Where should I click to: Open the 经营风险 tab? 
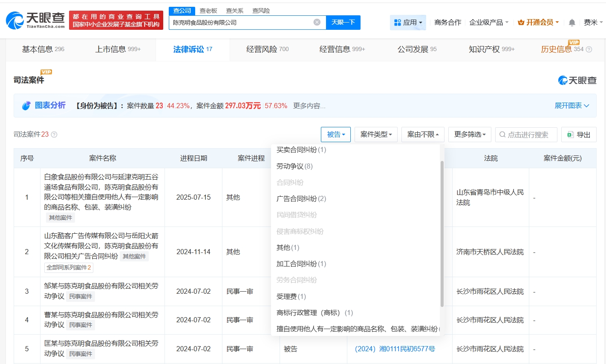268,49
